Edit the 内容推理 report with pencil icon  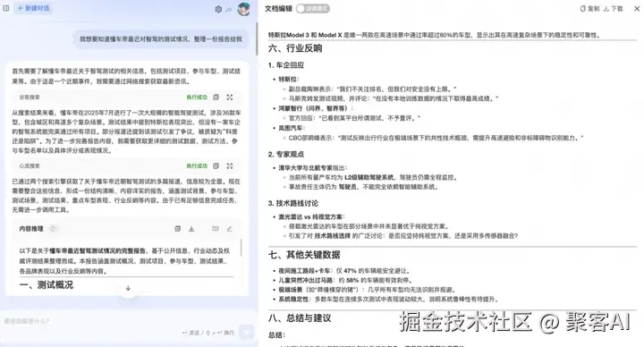pos(229,229)
